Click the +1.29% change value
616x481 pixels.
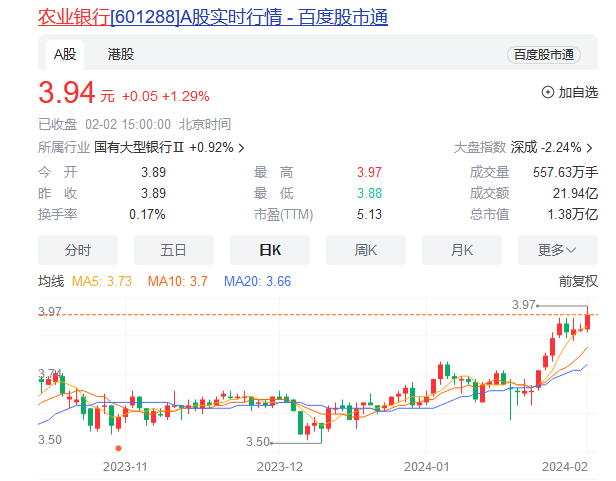(185, 96)
